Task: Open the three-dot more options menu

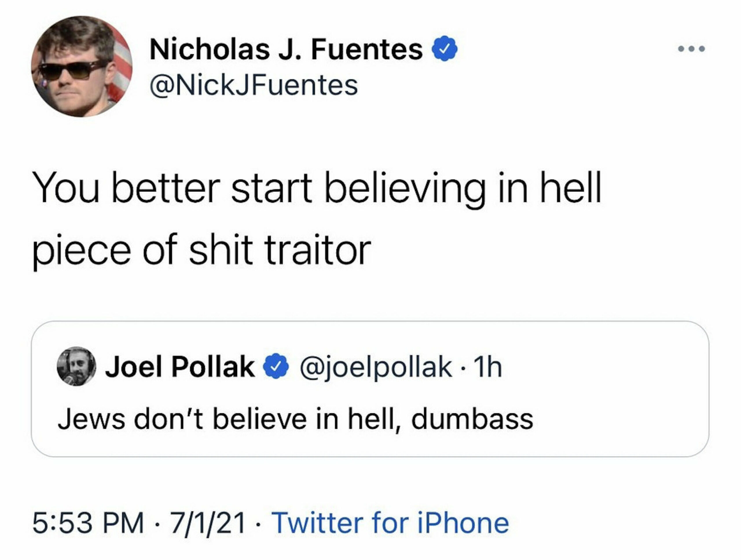Action: pyautogui.click(x=692, y=49)
